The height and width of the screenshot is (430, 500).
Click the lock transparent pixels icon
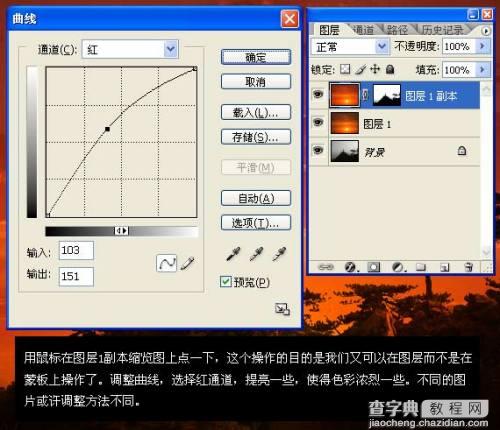point(345,69)
